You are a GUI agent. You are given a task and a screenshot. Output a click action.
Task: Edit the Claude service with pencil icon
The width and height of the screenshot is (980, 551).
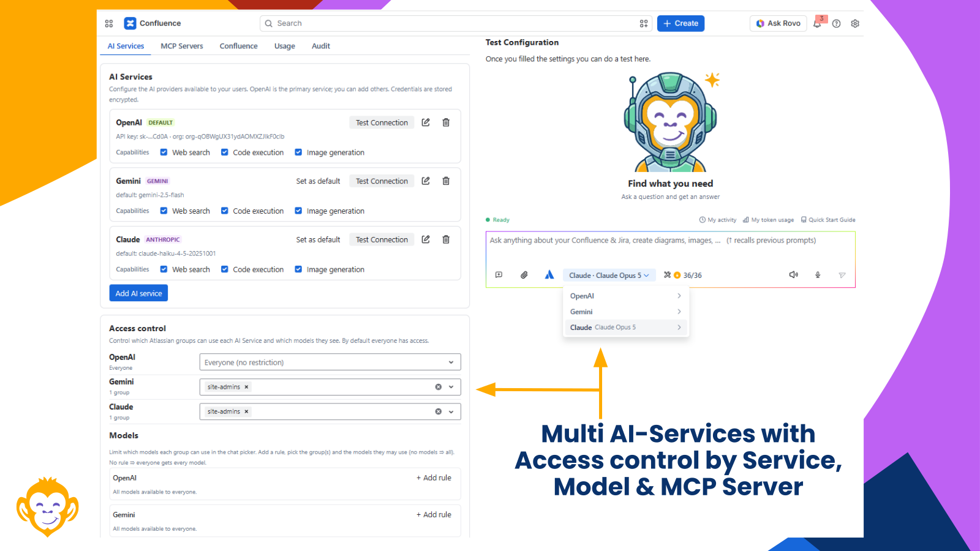pyautogui.click(x=426, y=239)
